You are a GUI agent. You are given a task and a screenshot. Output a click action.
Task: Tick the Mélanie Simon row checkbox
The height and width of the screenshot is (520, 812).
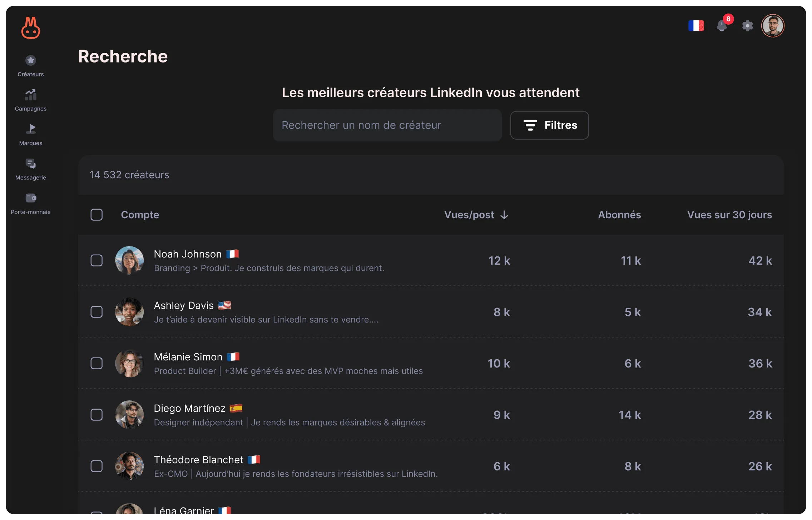click(x=96, y=363)
